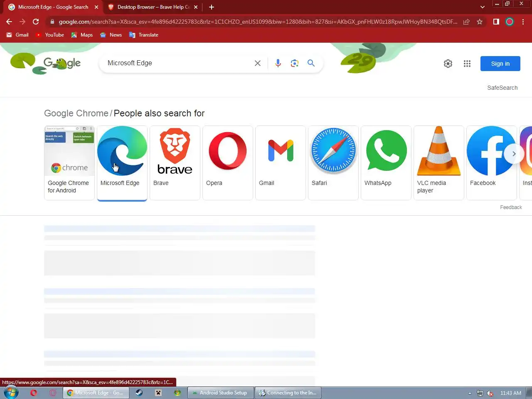Open the Minecraft icon in the taskbar

tap(158, 393)
